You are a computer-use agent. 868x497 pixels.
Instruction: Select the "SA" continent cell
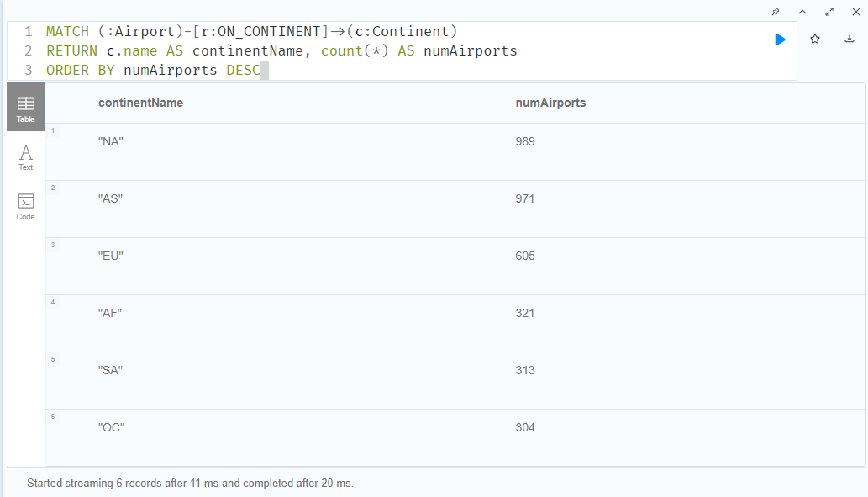click(111, 369)
